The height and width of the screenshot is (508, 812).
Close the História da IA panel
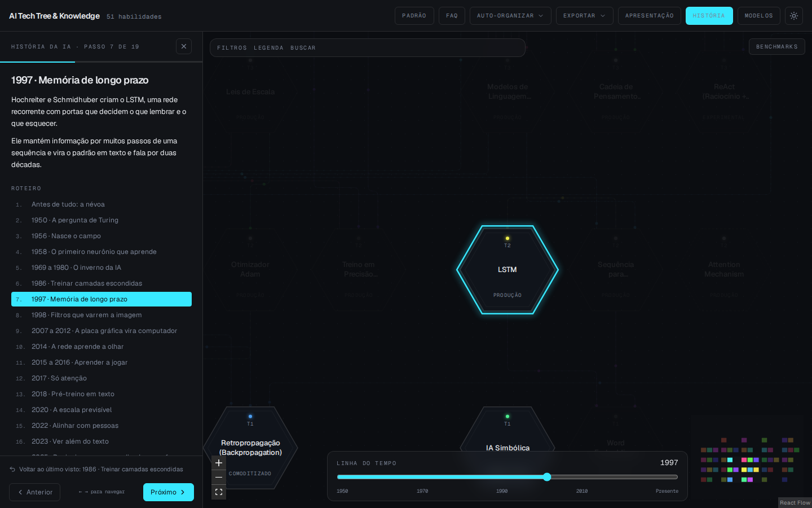pos(184,46)
